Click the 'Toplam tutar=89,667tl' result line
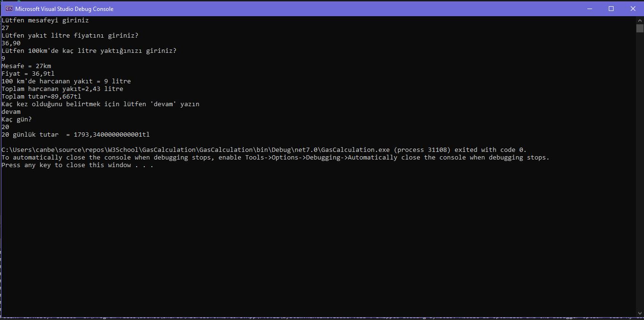Screen dimensions: 644x320 (40, 96)
